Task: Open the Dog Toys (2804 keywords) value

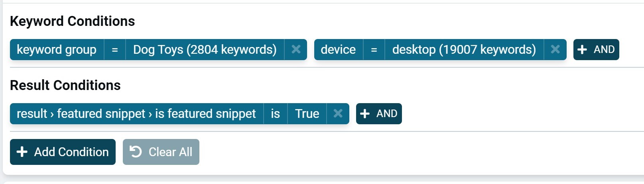Action: click(x=205, y=49)
